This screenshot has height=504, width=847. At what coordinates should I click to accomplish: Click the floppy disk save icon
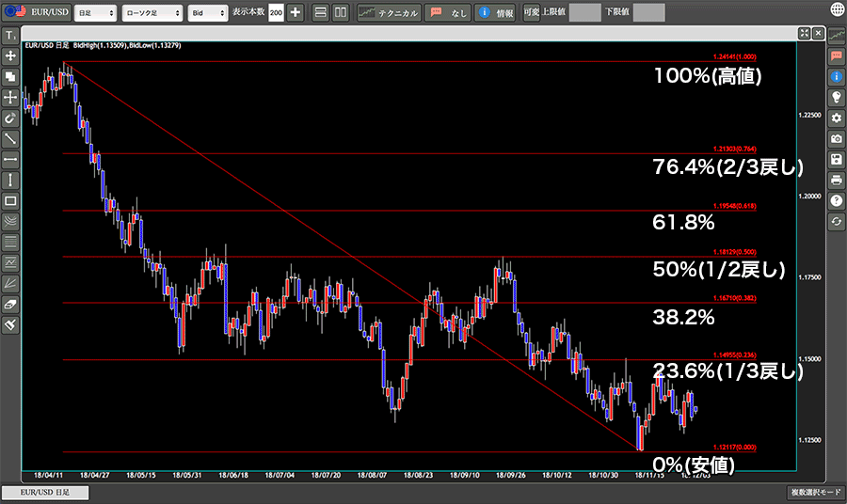click(x=836, y=159)
